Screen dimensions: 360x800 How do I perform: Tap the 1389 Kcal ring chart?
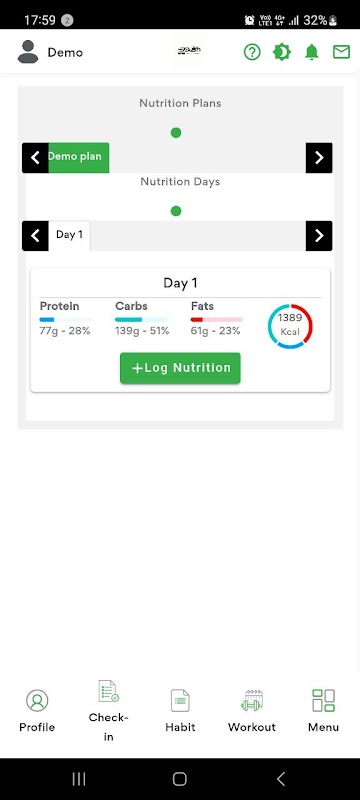coord(290,327)
